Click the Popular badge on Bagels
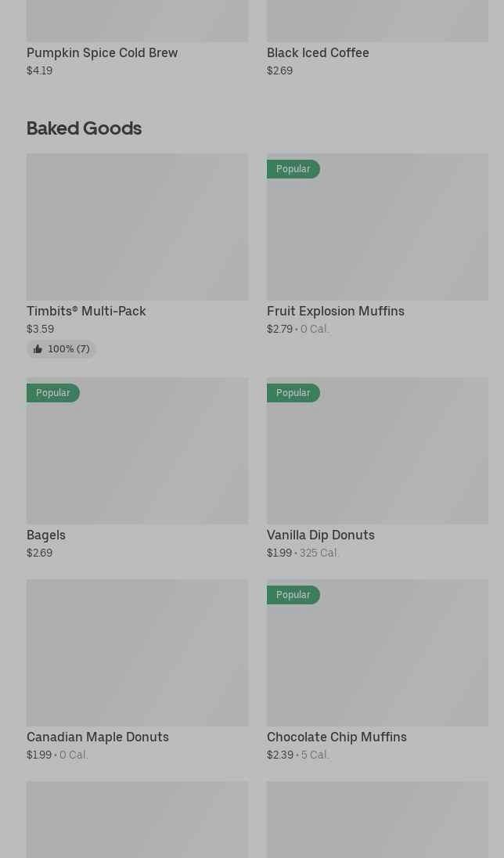The height and width of the screenshot is (858, 504). (53, 393)
